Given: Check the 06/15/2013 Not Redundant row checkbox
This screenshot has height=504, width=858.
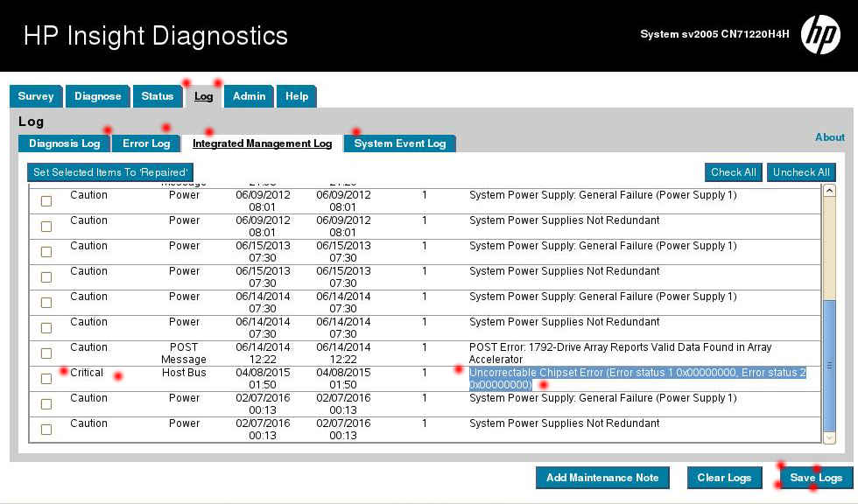Looking at the screenshot, I should pos(46,277).
